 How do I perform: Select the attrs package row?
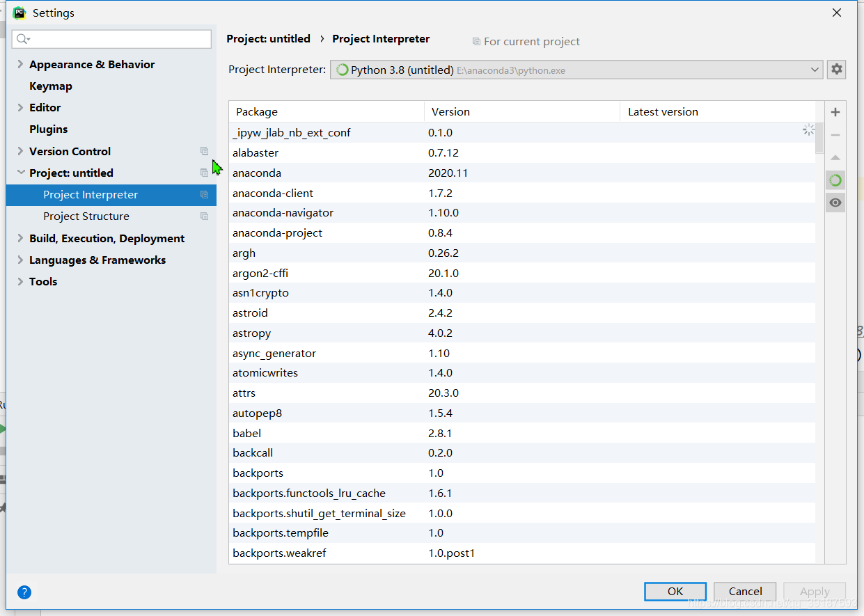522,393
